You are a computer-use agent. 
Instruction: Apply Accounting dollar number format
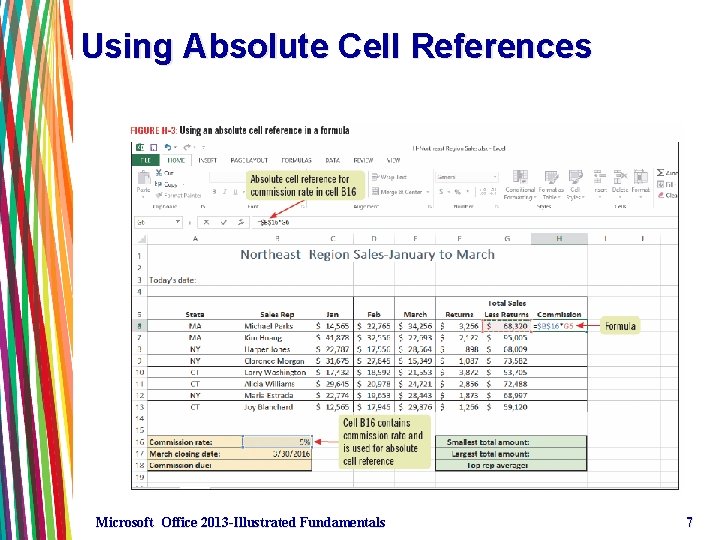click(441, 191)
